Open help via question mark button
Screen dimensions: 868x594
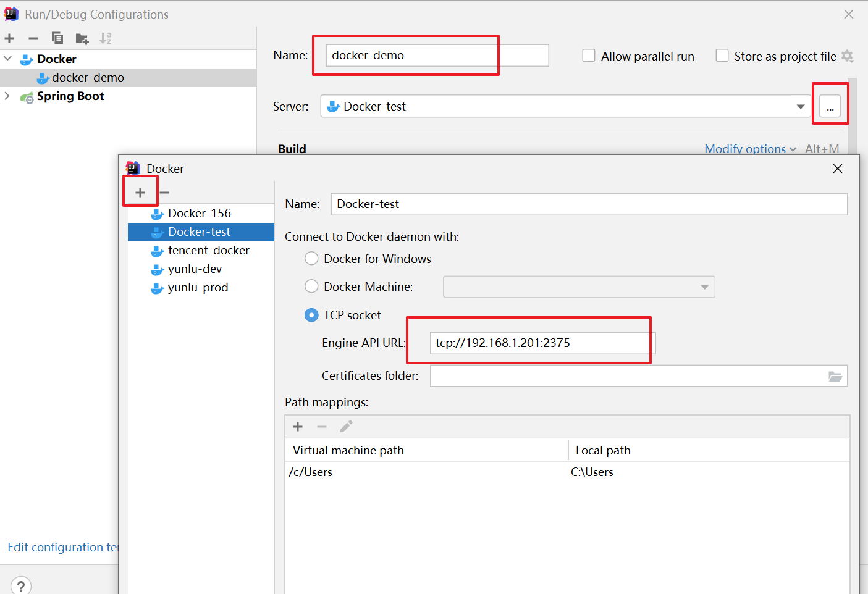[x=21, y=585]
